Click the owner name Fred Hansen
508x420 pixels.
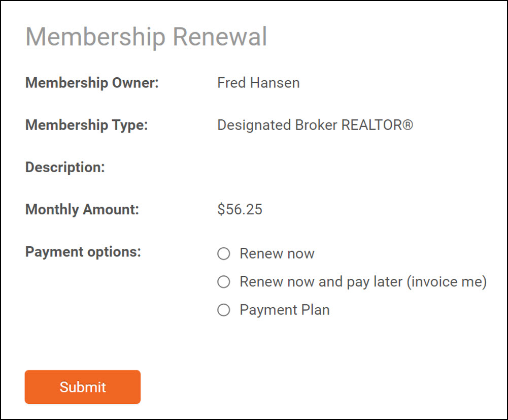pos(258,83)
